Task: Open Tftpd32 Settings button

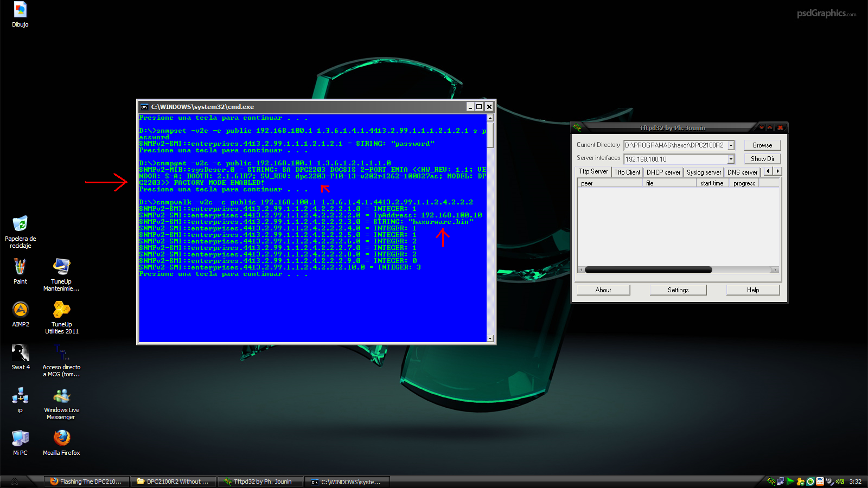Action: pyautogui.click(x=678, y=290)
